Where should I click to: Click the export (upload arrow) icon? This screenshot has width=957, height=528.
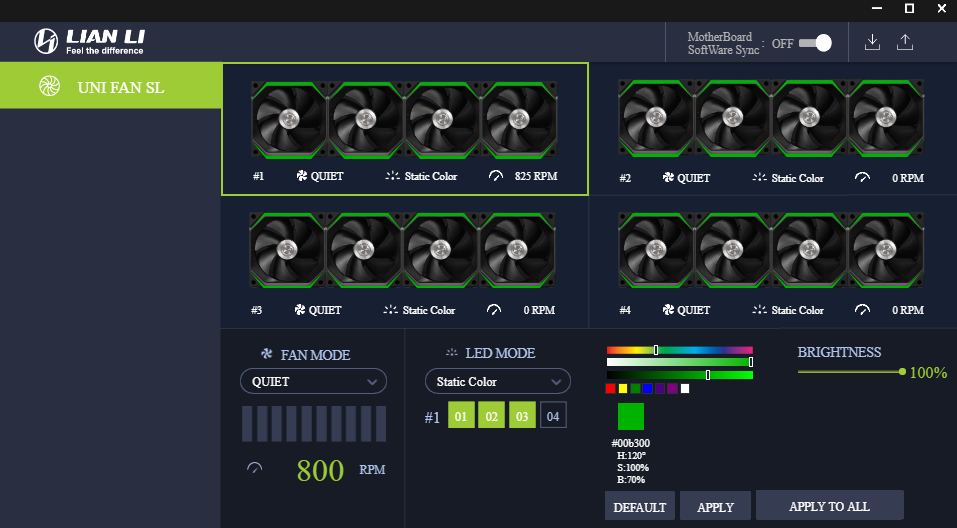point(905,42)
